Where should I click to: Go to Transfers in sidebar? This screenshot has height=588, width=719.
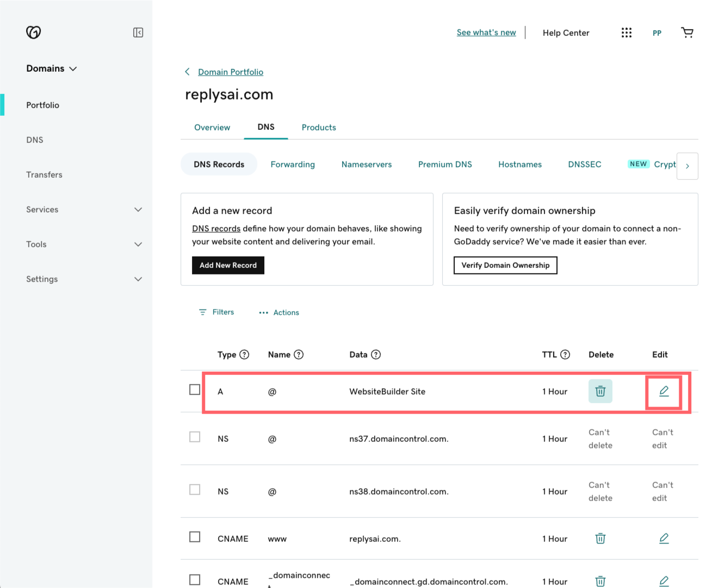44,174
